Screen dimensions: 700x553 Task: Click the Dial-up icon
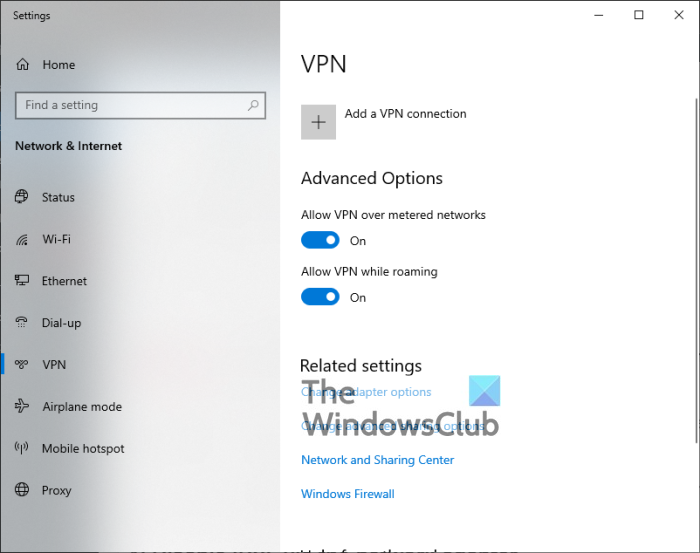(22, 323)
